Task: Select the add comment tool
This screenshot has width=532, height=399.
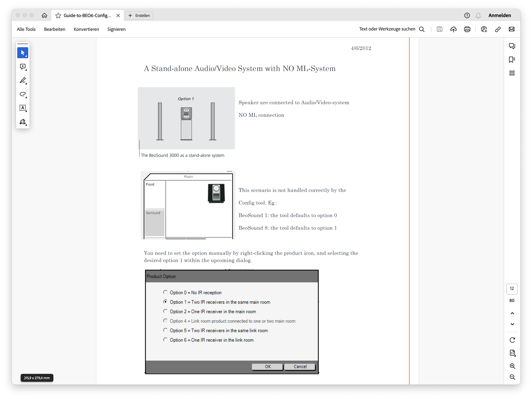Action: coord(23,67)
